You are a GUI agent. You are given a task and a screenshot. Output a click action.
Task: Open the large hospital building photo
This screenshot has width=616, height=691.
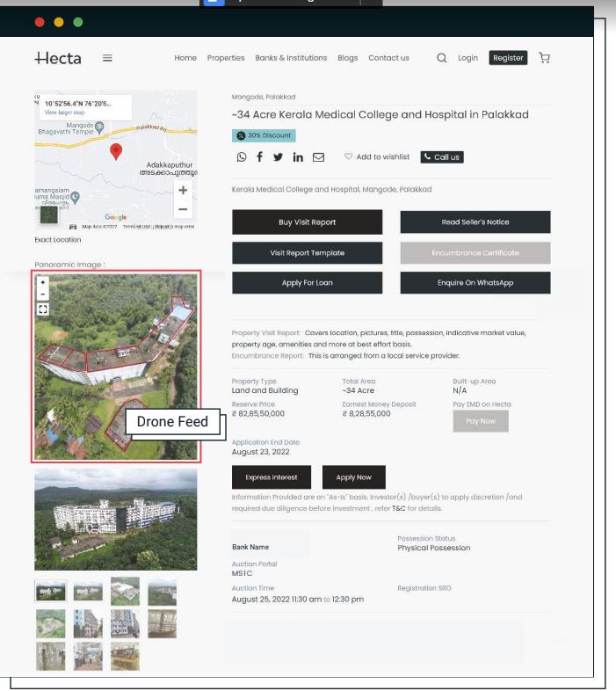point(116,520)
